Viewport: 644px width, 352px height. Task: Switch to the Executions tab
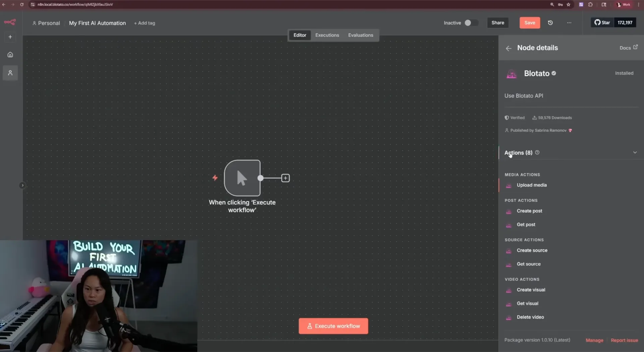coord(327,35)
